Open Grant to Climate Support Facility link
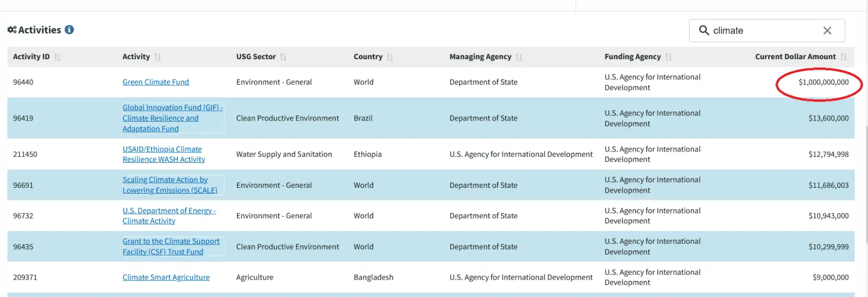 pyautogui.click(x=170, y=247)
